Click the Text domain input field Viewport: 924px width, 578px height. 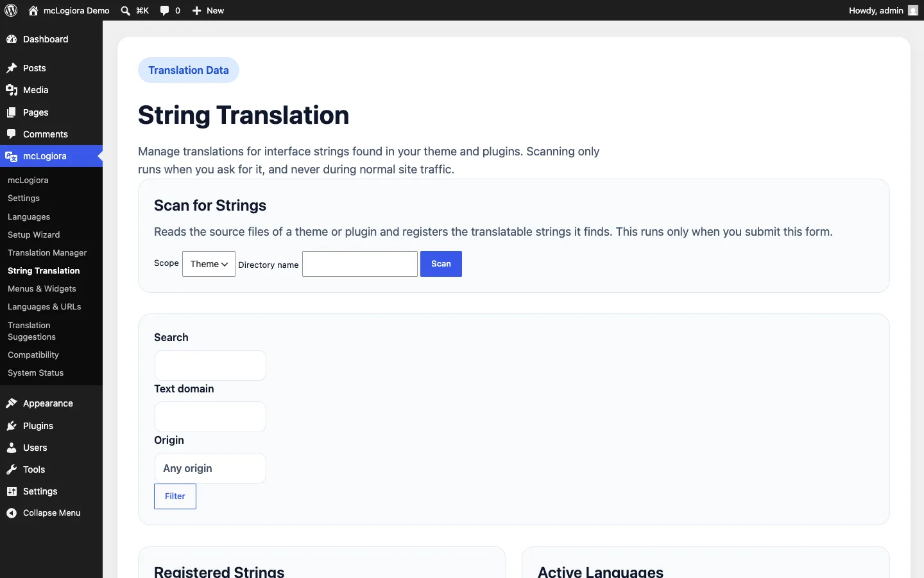point(210,417)
